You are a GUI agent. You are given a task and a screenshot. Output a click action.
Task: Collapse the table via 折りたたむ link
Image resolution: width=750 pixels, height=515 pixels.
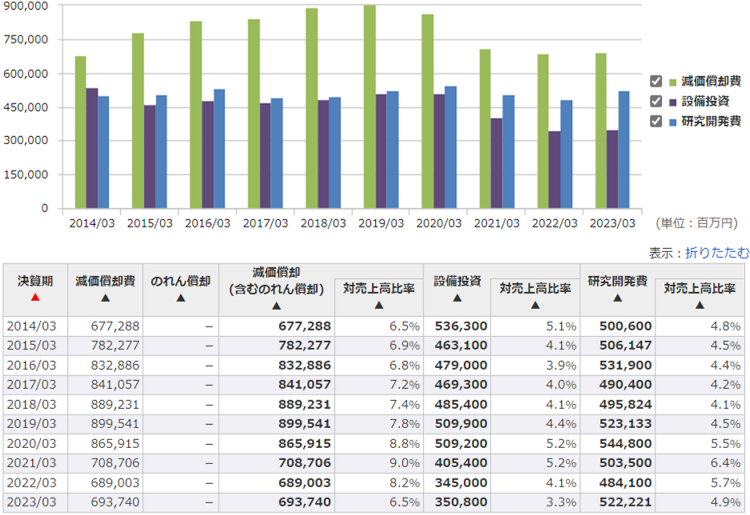pos(716,253)
